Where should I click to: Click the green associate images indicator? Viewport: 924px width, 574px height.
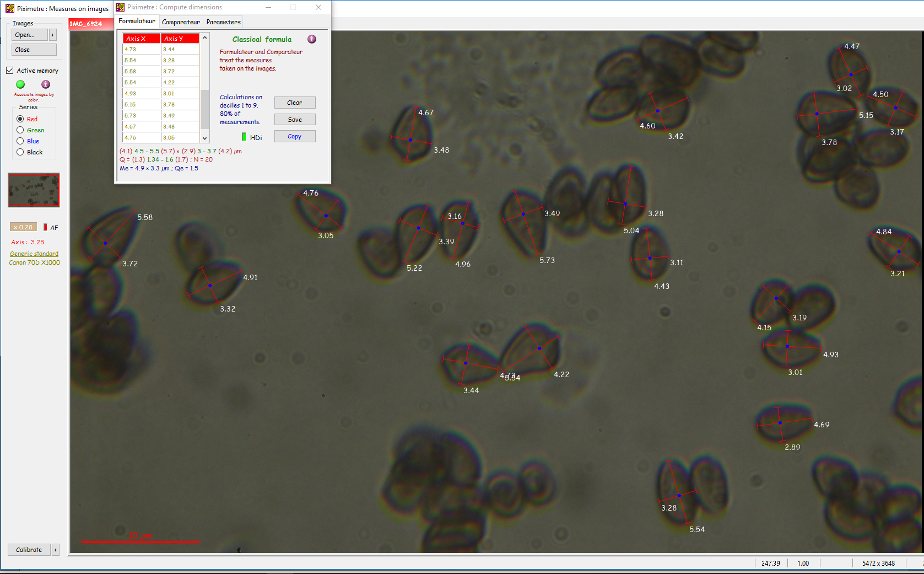tap(20, 84)
